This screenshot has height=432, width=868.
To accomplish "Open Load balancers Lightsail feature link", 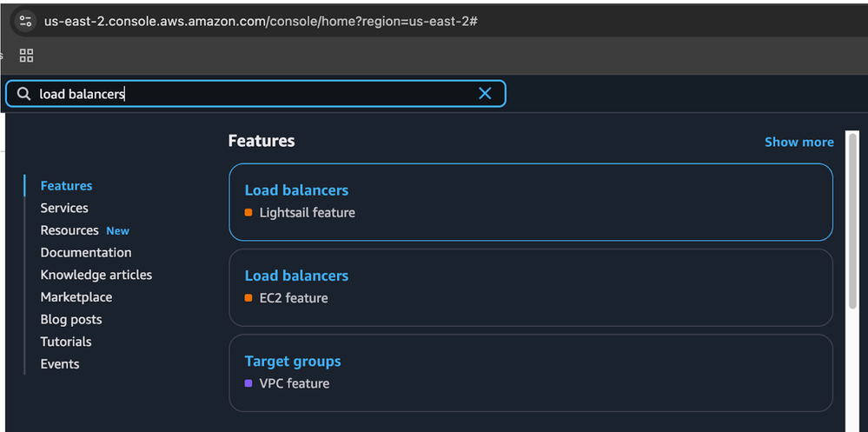I will [x=296, y=190].
